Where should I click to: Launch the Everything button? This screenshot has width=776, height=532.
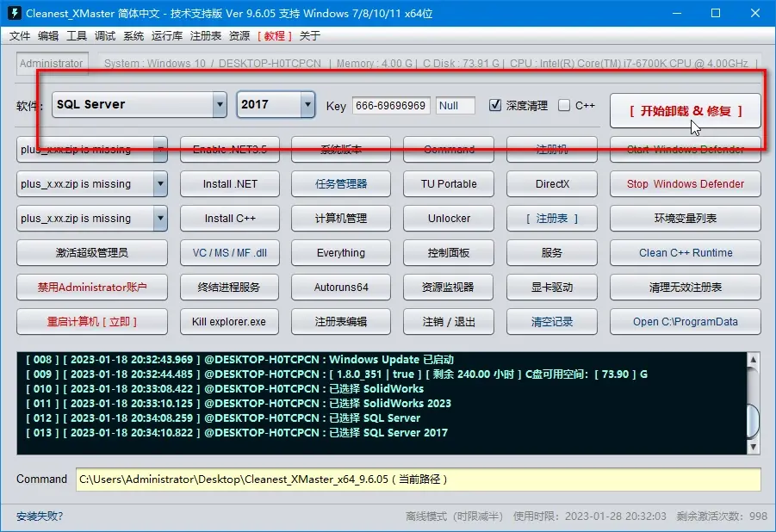pos(340,252)
